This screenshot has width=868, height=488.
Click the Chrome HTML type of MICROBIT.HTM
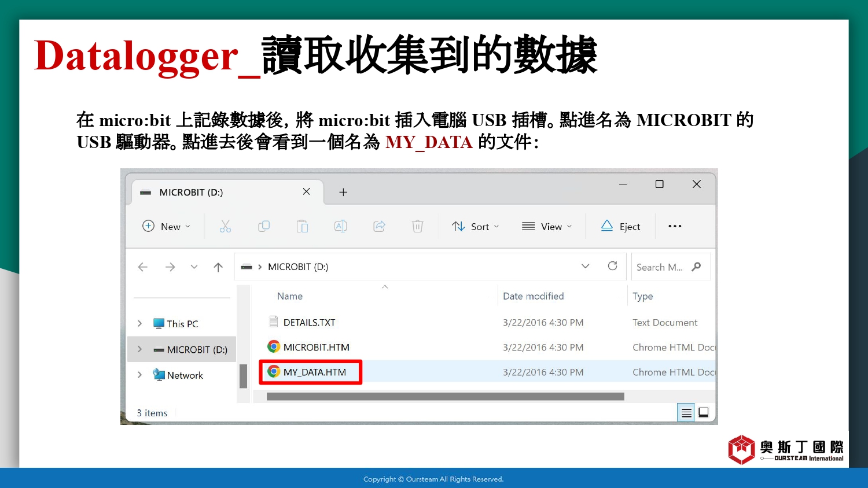tap(674, 347)
